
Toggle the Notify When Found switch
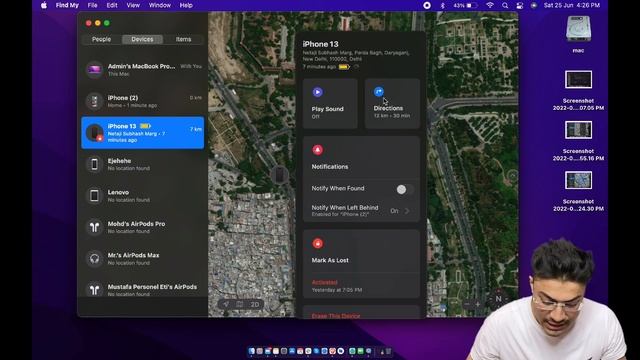(x=404, y=189)
